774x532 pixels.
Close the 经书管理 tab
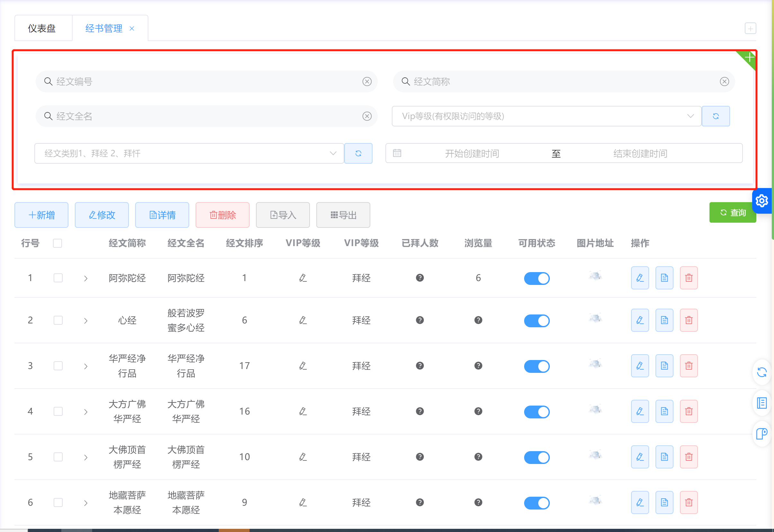[x=132, y=28]
